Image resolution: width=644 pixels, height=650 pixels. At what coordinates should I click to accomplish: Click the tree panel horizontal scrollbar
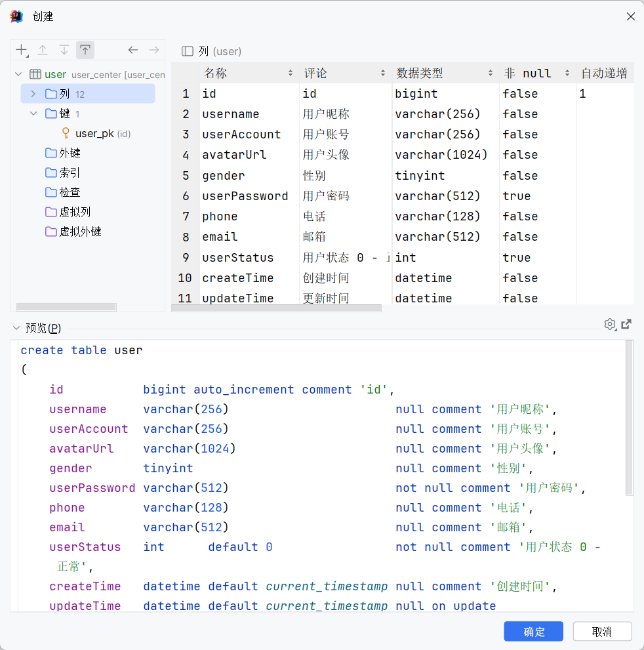pyautogui.click(x=66, y=307)
